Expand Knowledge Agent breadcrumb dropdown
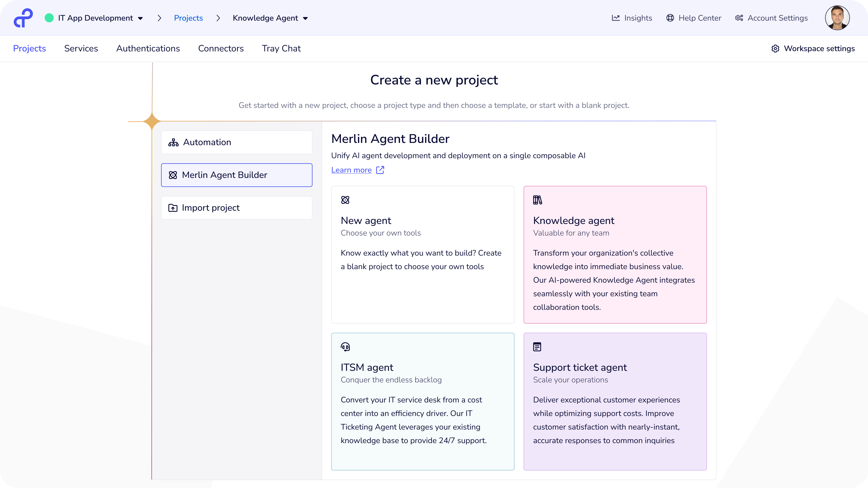 click(x=305, y=18)
